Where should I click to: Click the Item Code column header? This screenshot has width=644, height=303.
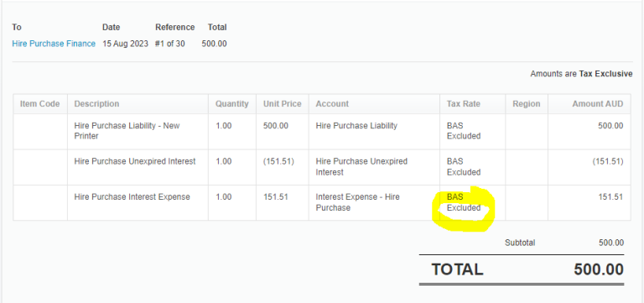tap(40, 104)
